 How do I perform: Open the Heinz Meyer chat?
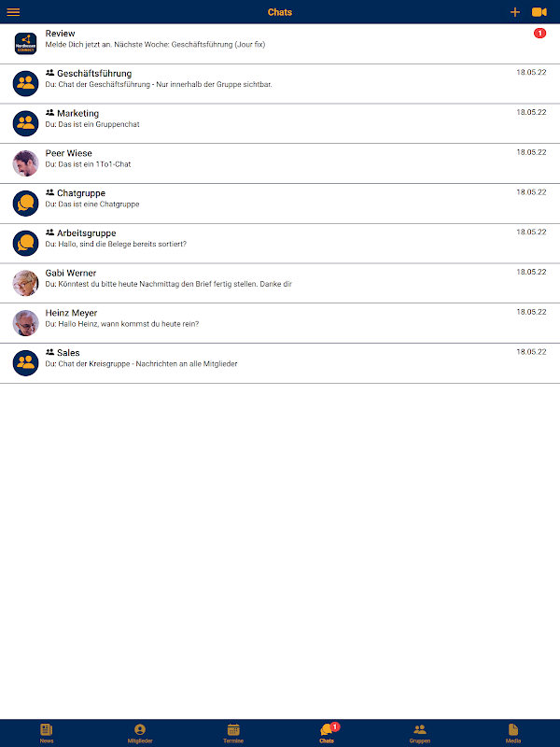coord(280,323)
